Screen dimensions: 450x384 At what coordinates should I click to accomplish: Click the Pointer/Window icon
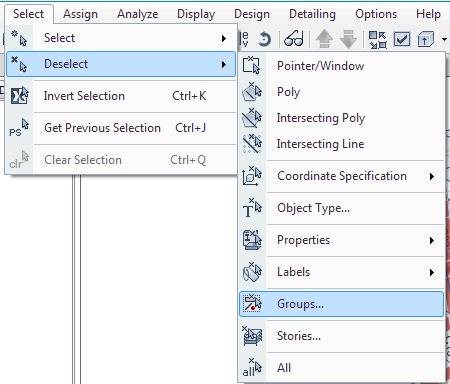coord(252,65)
